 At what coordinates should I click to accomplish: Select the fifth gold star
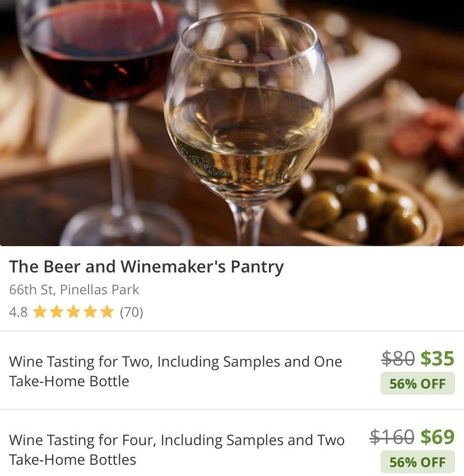(x=106, y=311)
